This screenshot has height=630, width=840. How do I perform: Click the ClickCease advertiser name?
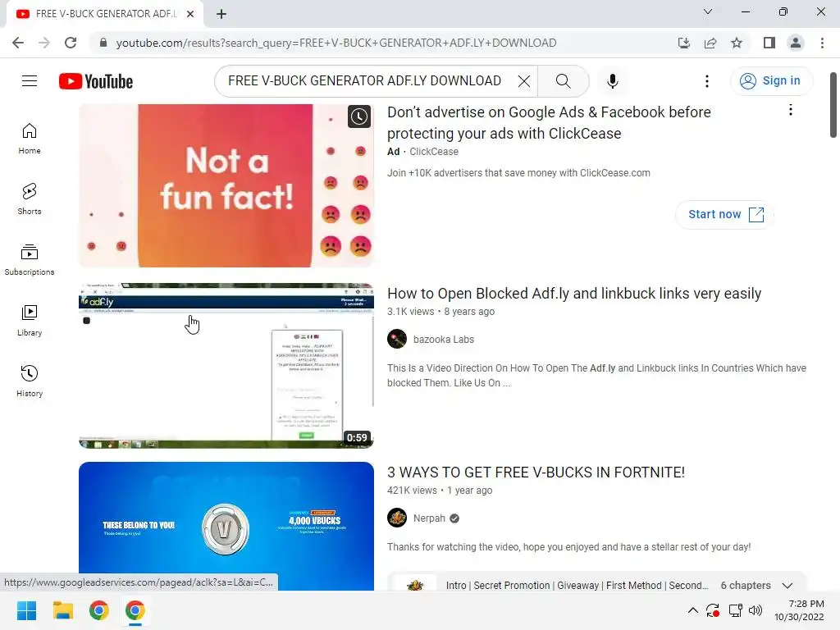point(434,152)
